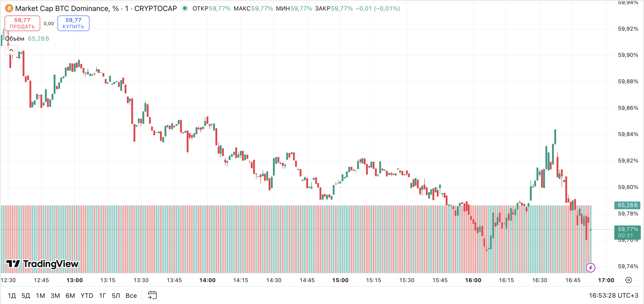The height and width of the screenshot is (304, 644).
Task: Select the 6М timeframe
Action: tap(71, 295)
